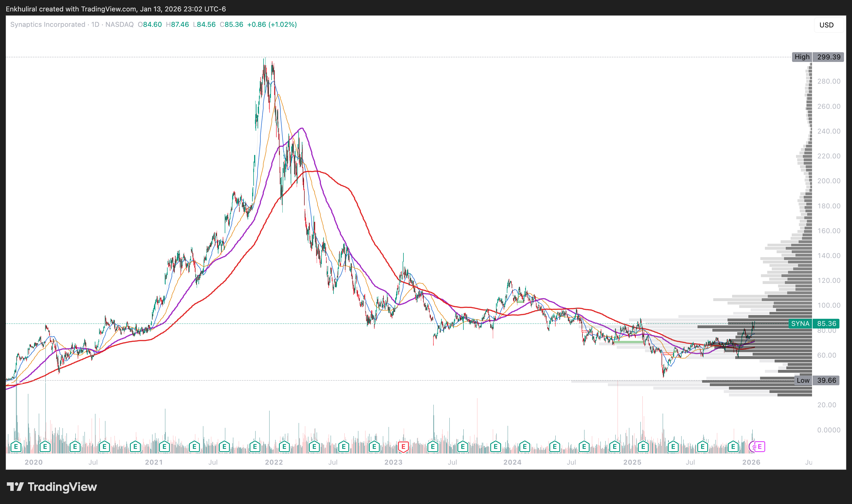Click the red earnings marker near 2023
This screenshot has height=504, width=852.
[403, 446]
